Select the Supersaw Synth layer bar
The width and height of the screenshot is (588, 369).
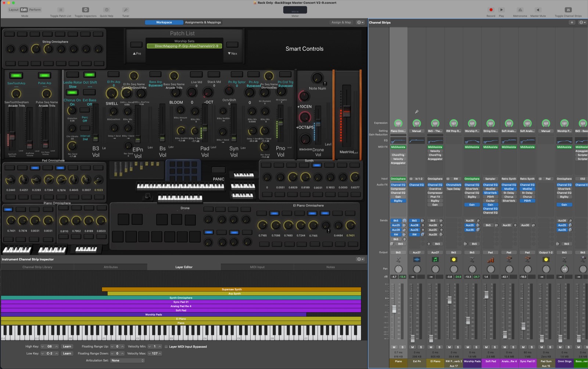click(232, 289)
